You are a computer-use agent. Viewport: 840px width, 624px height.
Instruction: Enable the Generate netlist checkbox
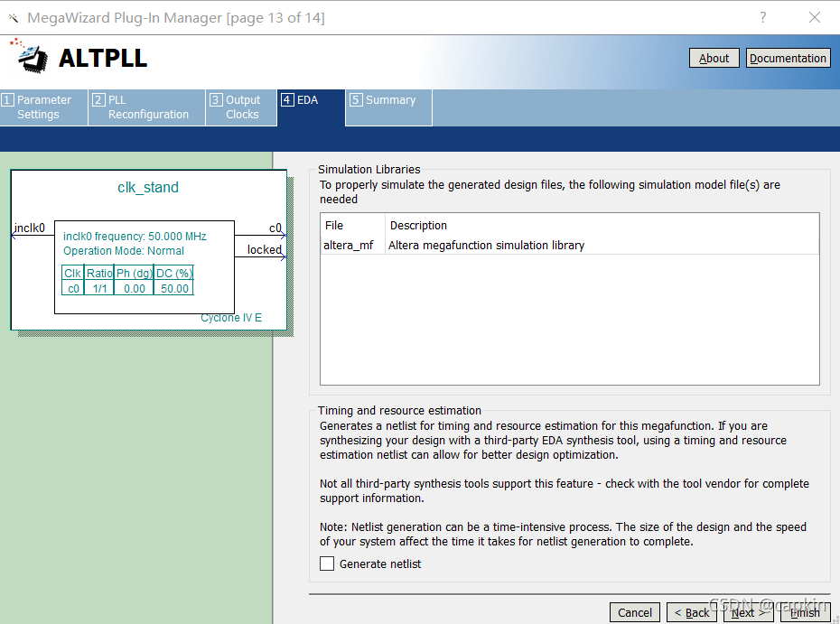point(327,563)
